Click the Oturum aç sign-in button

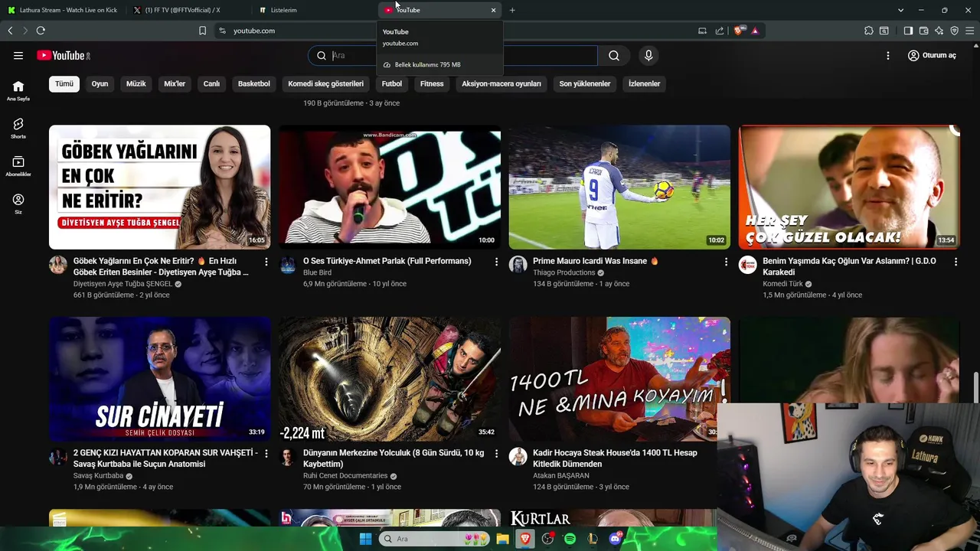932,55
